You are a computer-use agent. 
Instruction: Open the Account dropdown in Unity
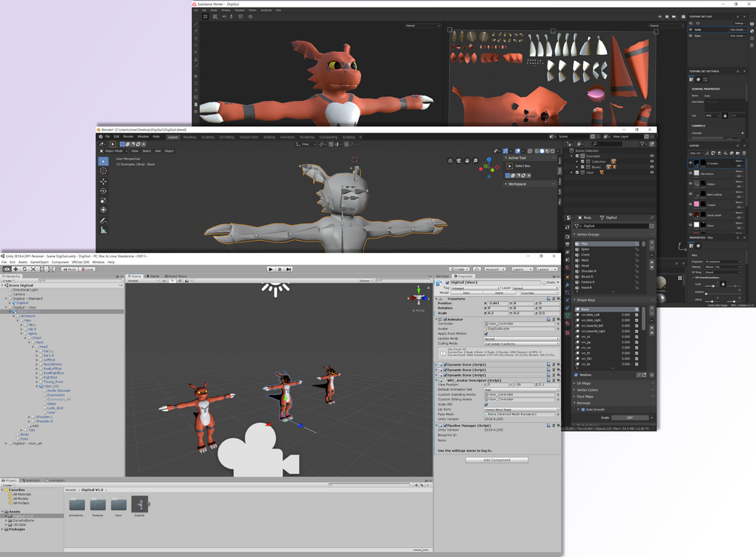[x=495, y=269]
